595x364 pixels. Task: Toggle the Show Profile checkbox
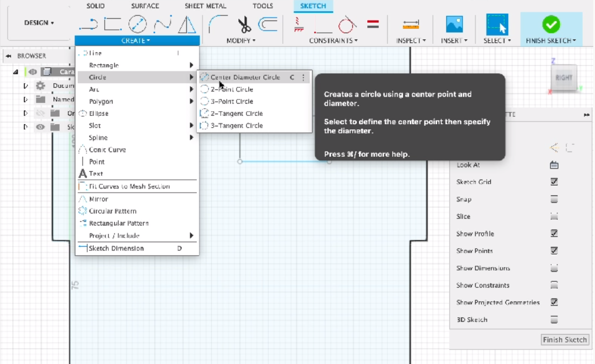554,233
